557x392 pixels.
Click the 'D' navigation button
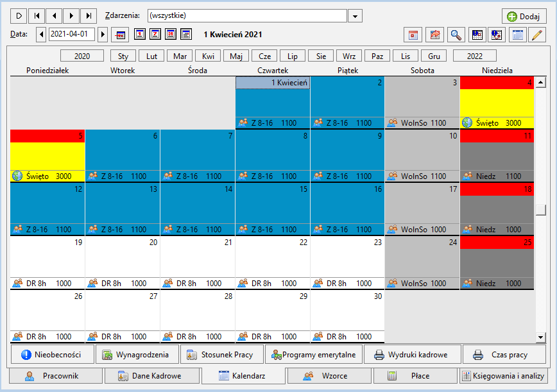click(19, 15)
